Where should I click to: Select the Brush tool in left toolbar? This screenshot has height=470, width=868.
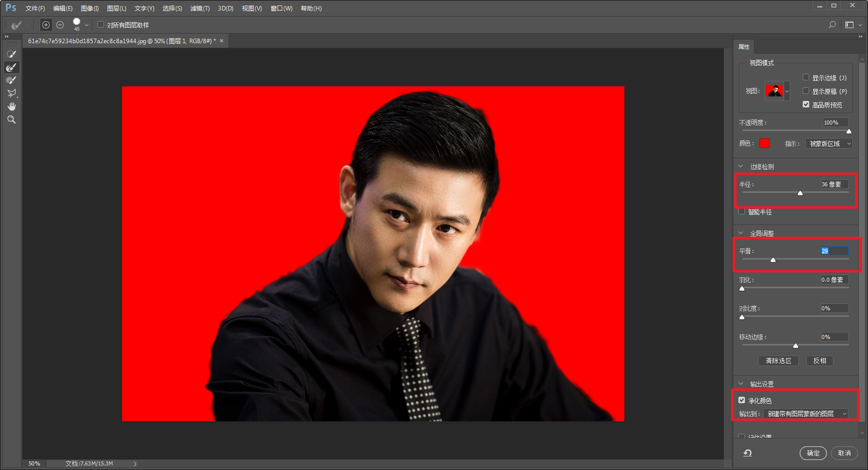point(12,80)
